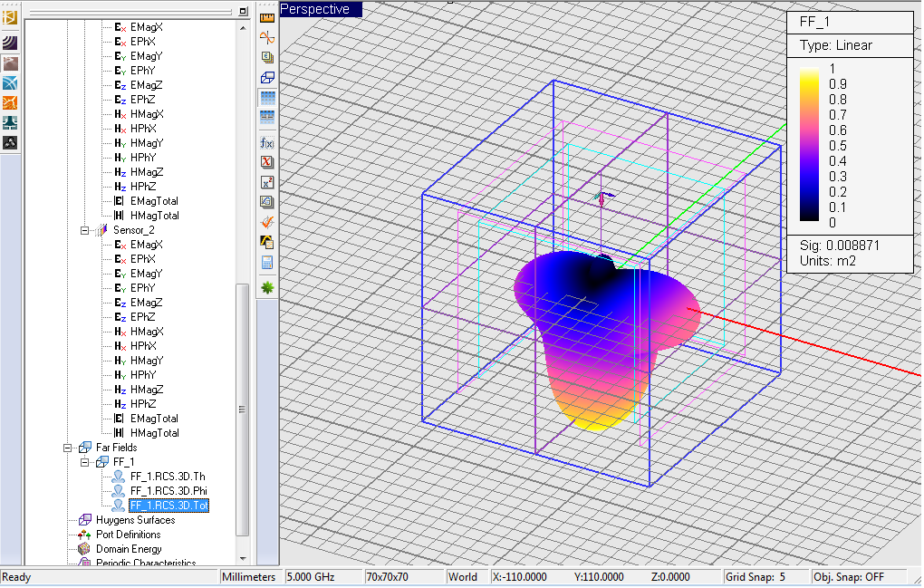The width and height of the screenshot is (924, 588).
Task: Open the sine waveform tool
Action: pyautogui.click(x=267, y=38)
